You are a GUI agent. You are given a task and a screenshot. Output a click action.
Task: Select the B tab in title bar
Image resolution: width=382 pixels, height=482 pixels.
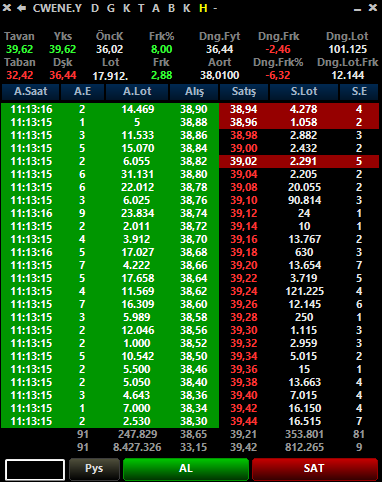click(171, 8)
